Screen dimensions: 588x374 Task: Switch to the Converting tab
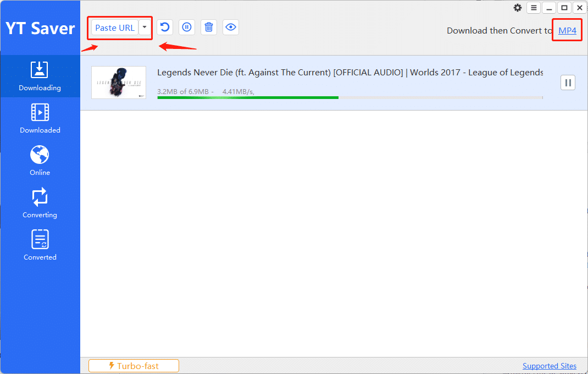point(40,203)
